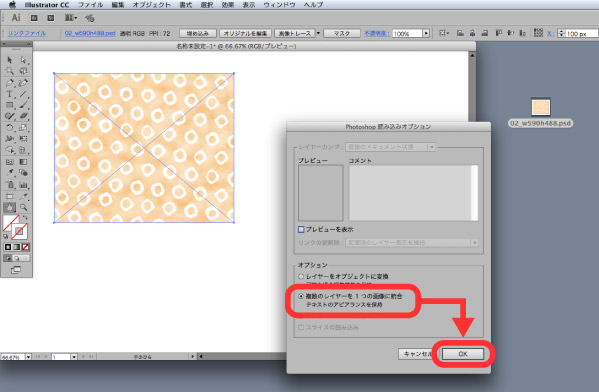
Task: Pick the Curvature tool beside Pen
Action: pos(23,83)
